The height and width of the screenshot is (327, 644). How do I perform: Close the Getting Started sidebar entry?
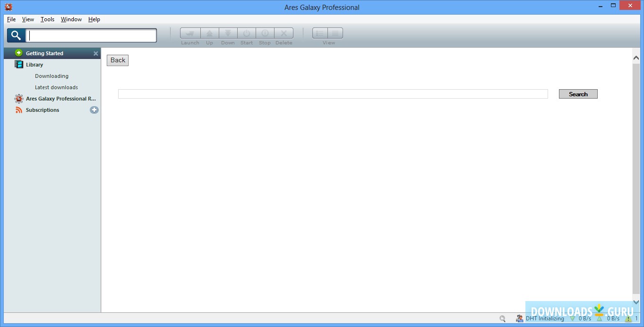click(x=95, y=54)
